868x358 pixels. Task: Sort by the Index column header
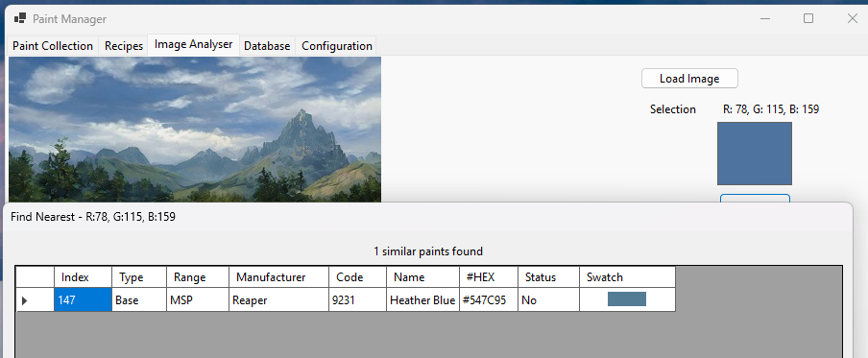(83, 277)
